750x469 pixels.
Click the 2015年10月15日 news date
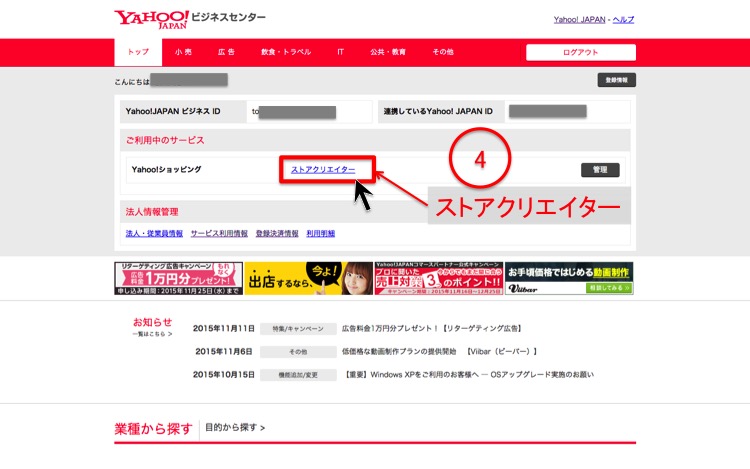223,374
